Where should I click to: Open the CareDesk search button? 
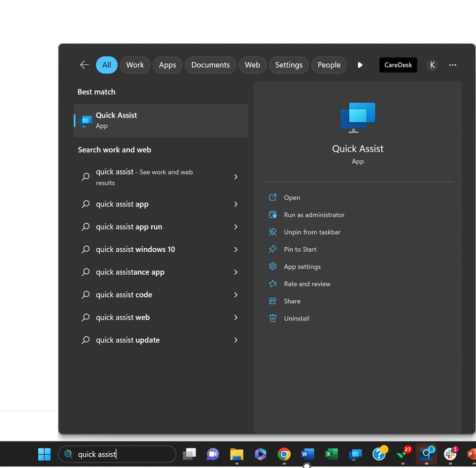pyautogui.click(x=398, y=64)
